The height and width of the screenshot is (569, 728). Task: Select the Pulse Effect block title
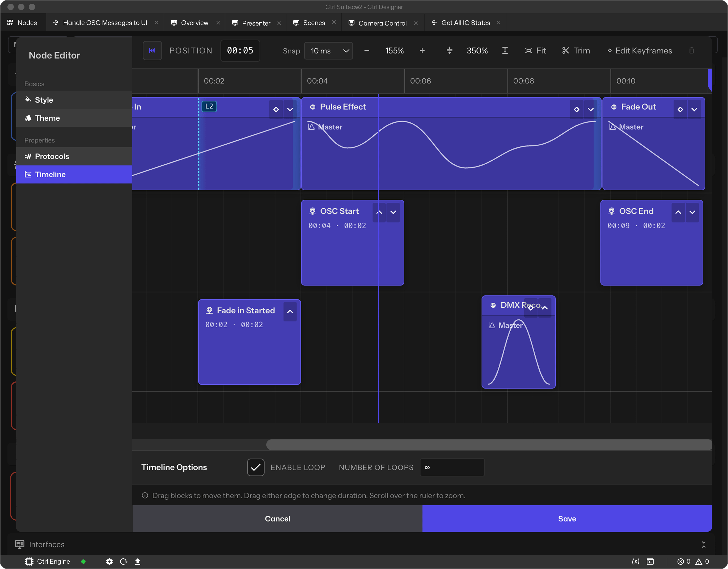coord(343,107)
